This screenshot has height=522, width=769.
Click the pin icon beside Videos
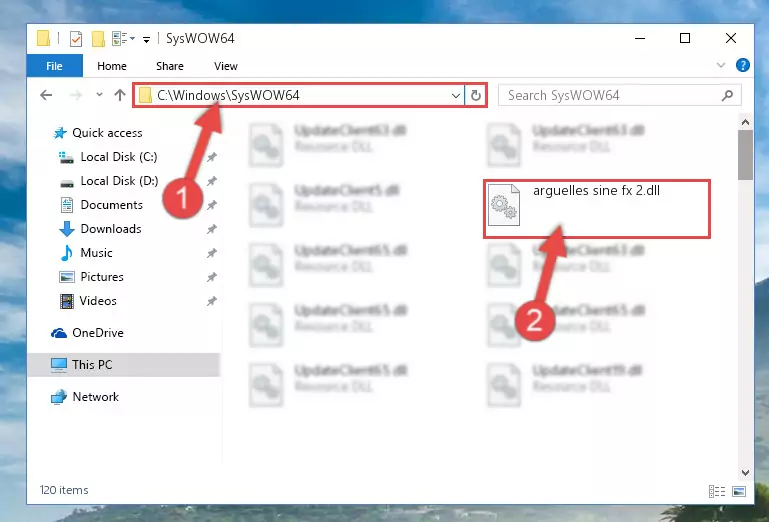pos(211,301)
